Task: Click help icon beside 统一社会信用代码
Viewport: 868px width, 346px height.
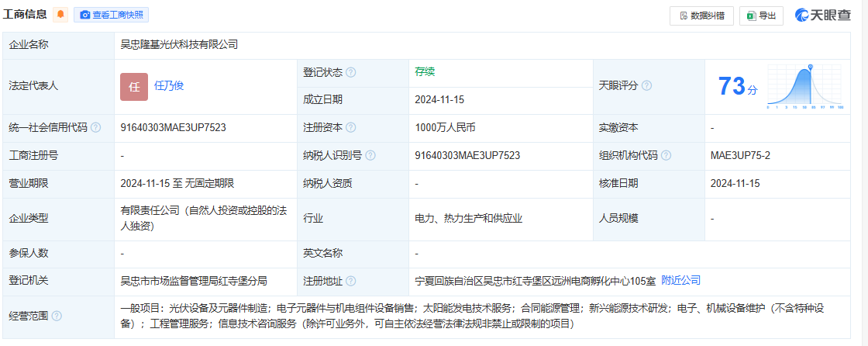Action: coord(95,127)
